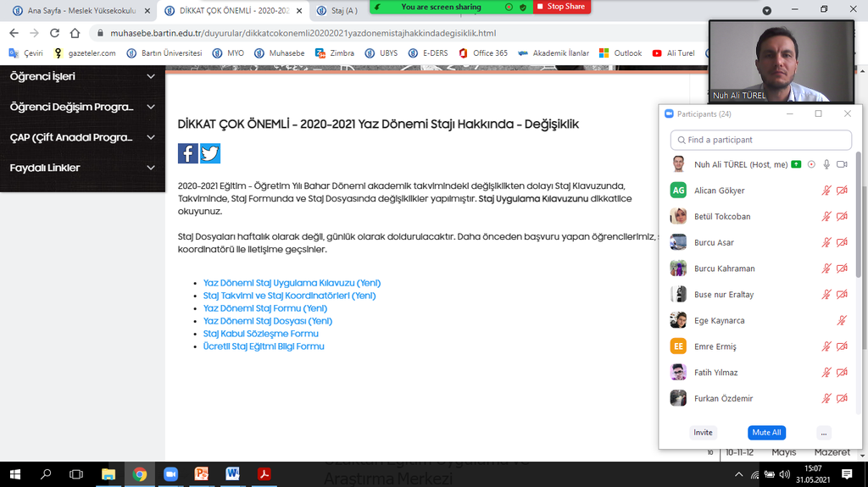This screenshot has width=868, height=487.
Task: Click the browser address bar URL
Action: (303, 33)
